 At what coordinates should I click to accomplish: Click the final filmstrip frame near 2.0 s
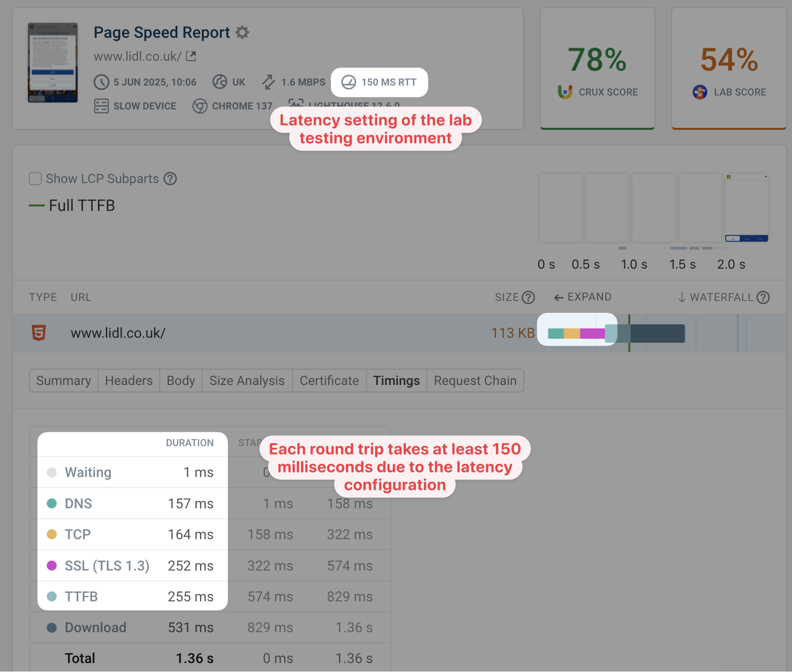[747, 207]
